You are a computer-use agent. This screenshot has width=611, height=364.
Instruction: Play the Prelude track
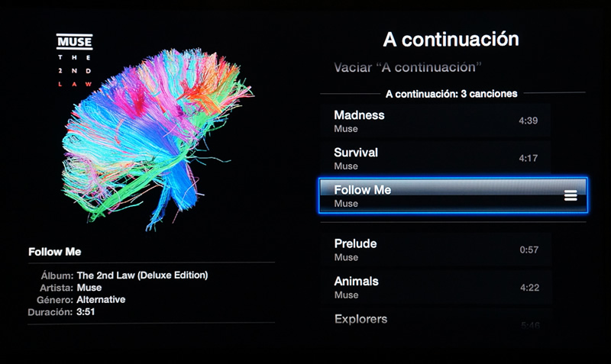(x=435, y=250)
